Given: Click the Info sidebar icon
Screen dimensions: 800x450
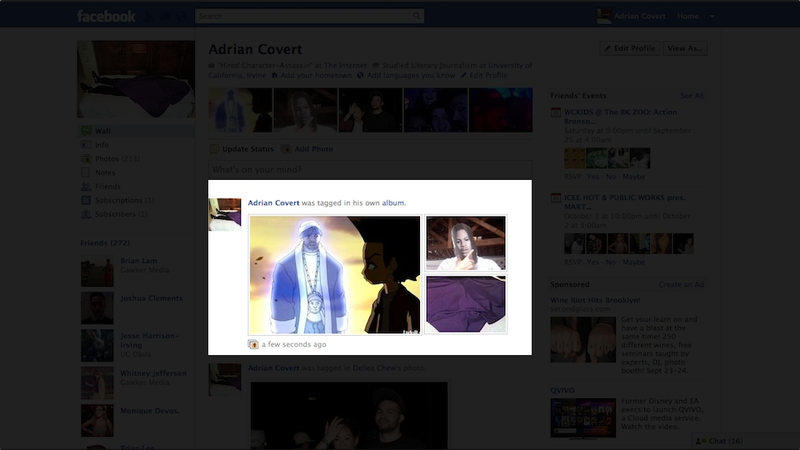Looking at the screenshot, I should click(86, 145).
